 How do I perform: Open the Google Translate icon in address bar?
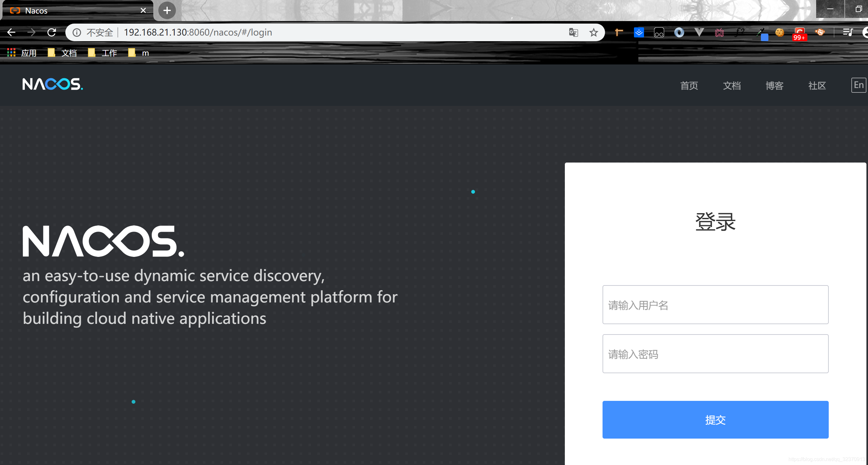[573, 32]
